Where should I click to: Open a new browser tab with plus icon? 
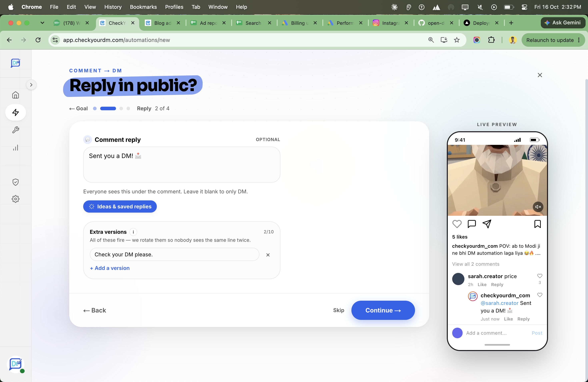point(511,23)
